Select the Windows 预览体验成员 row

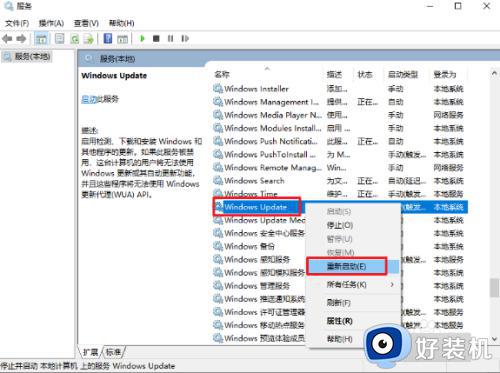[260, 338]
